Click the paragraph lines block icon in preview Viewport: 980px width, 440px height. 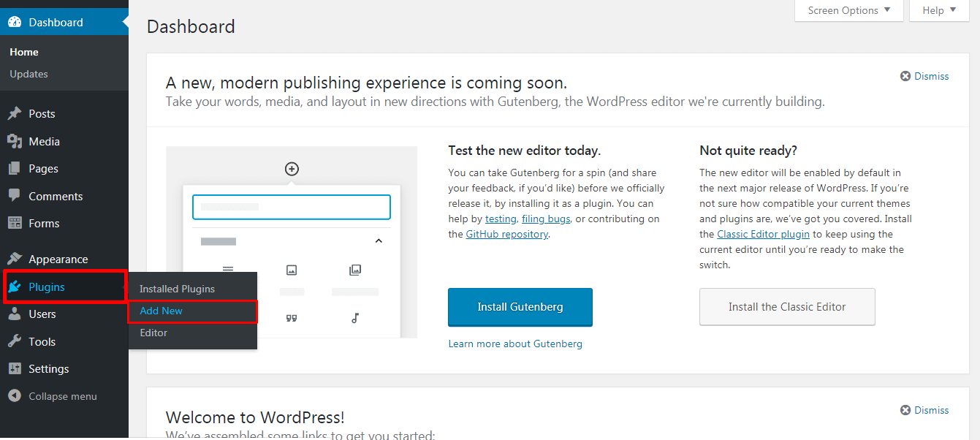click(x=228, y=270)
